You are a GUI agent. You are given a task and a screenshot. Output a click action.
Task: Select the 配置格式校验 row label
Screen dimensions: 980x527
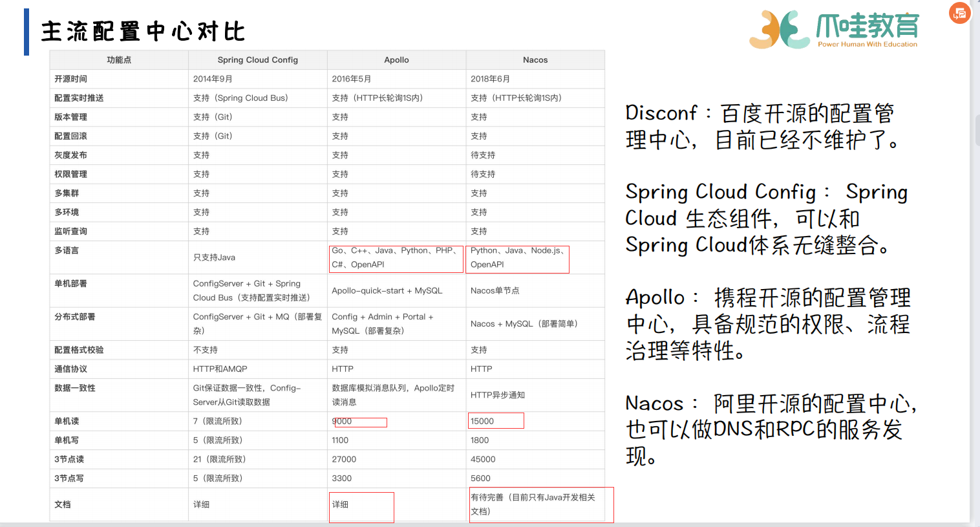79,350
